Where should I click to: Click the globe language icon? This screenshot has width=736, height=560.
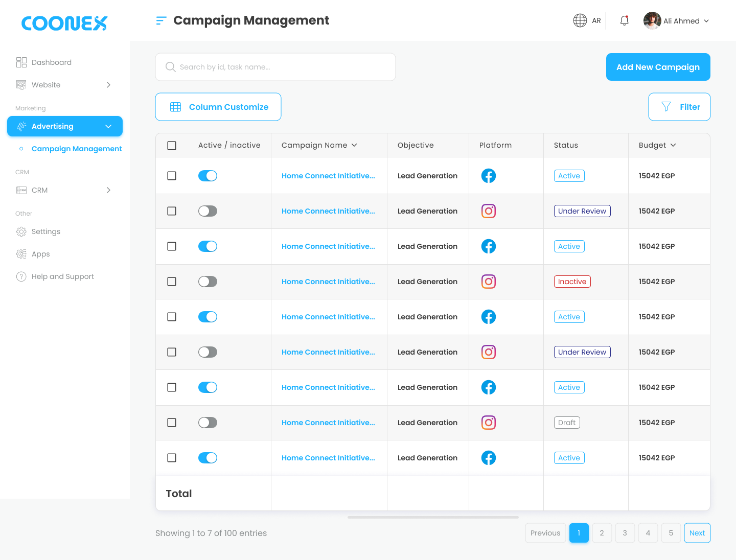(580, 21)
